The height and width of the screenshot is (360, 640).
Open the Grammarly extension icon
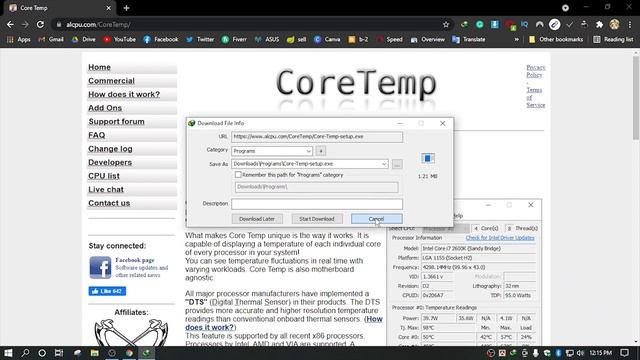(x=480, y=24)
